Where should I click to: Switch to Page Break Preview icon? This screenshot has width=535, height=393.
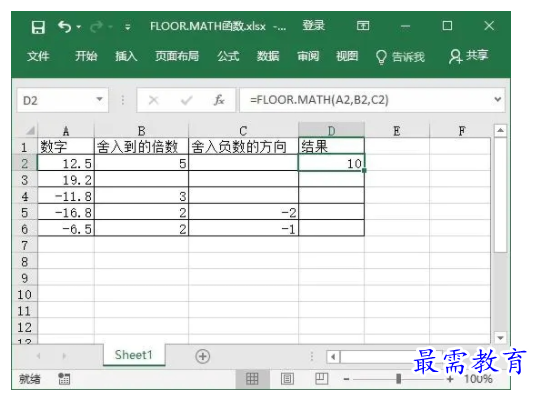pos(321,379)
